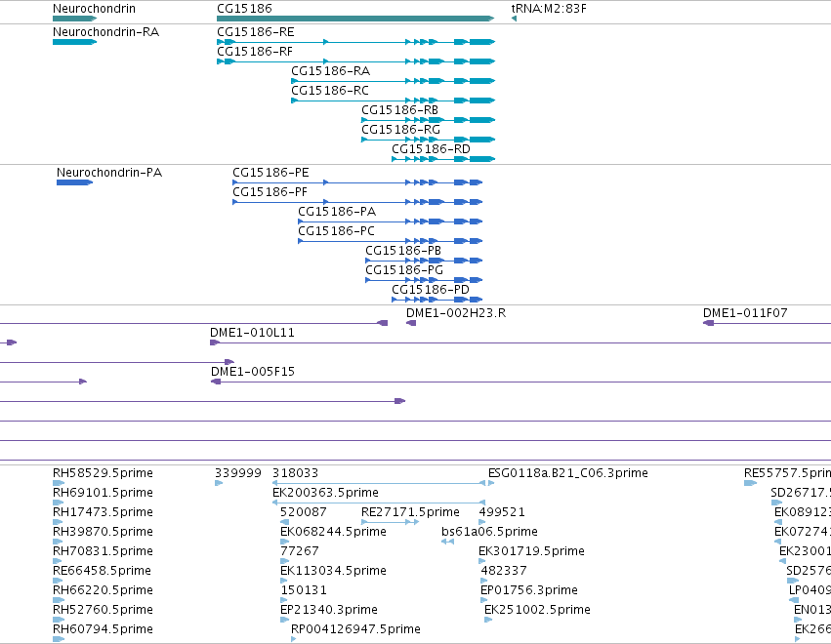
Task: Click the RH69101.5prime EST label
Action: click(x=103, y=493)
